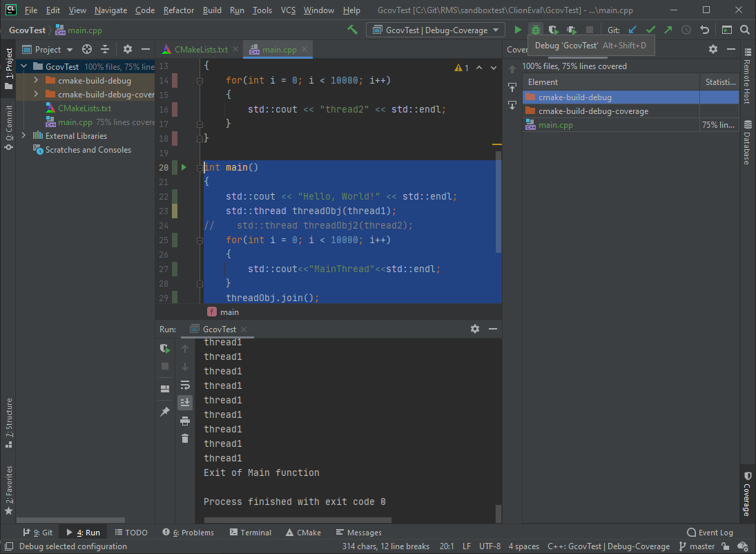
Task: Clear the Run console with trash icon
Action: click(185, 438)
